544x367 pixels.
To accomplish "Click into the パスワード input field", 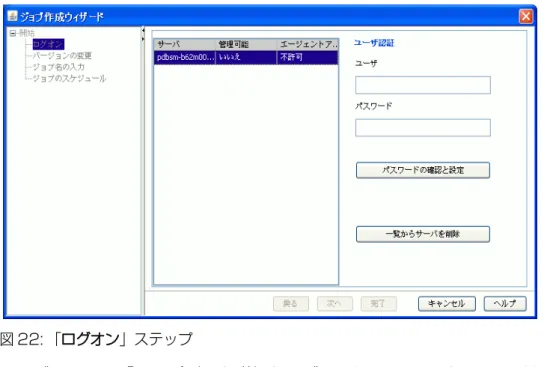I will 423,128.
